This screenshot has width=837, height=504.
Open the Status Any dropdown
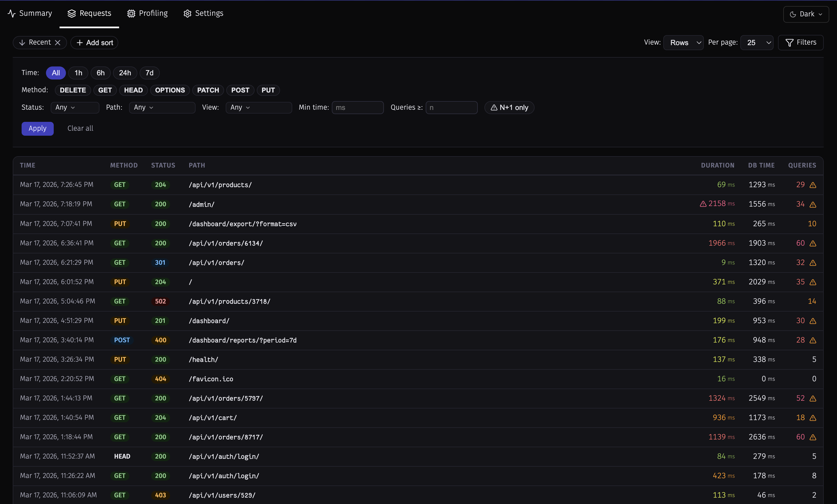pyautogui.click(x=75, y=107)
